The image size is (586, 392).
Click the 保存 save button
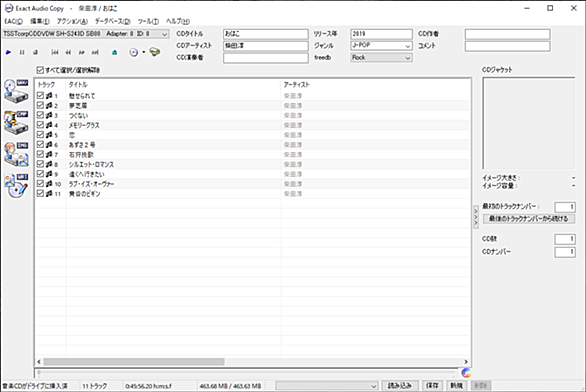(432, 386)
